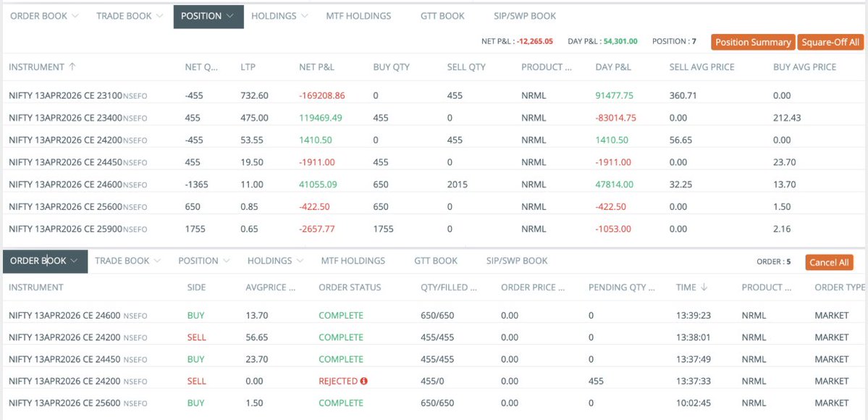
Task: Expand the active POSITION tab chevron
Action: point(230,16)
